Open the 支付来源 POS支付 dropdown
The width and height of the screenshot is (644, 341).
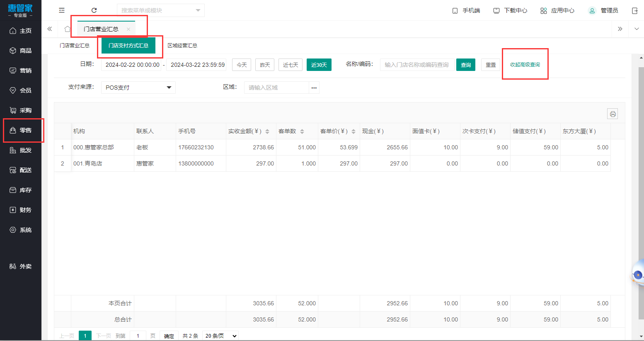(138, 88)
